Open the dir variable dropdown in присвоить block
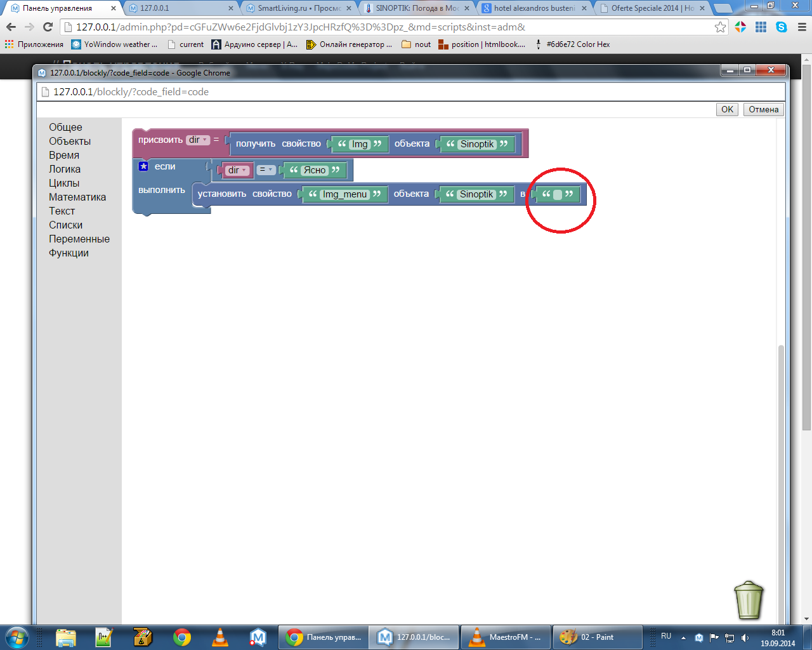The width and height of the screenshot is (812, 650). click(198, 140)
